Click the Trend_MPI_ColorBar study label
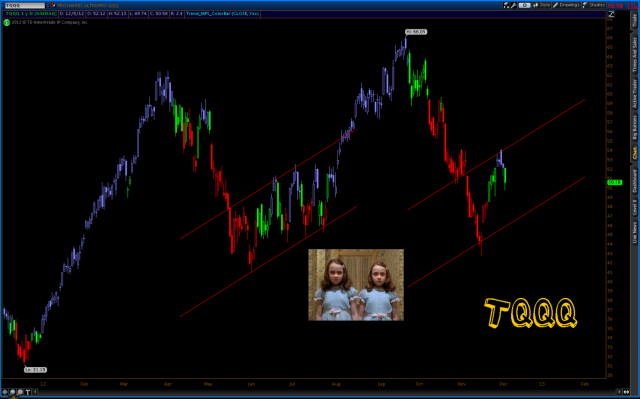 [222, 13]
